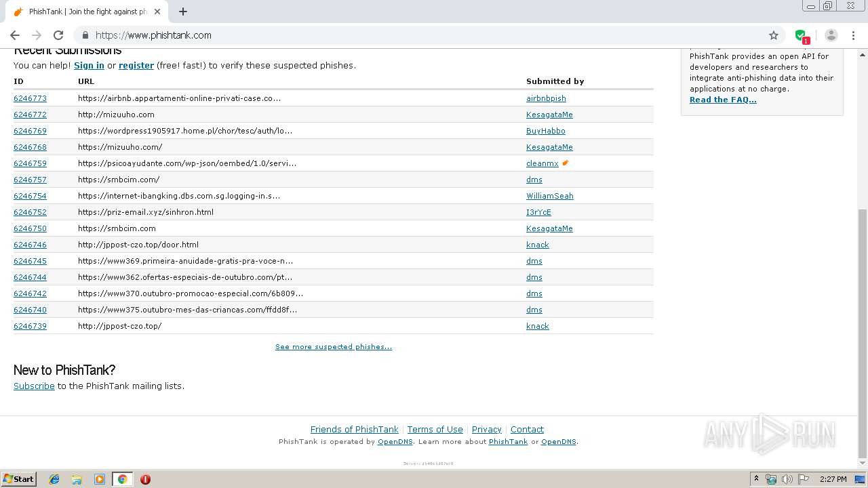The width and height of the screenshot is (868, 488).
Task: Select the URL text priz-email.xyz/sinhron.html
Action: pos(146,212)
